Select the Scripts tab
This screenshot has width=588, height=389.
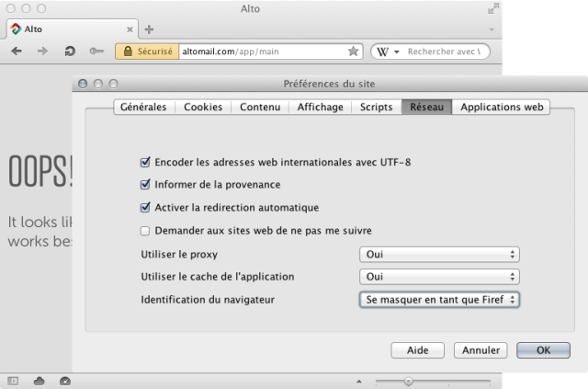[376, 107]
